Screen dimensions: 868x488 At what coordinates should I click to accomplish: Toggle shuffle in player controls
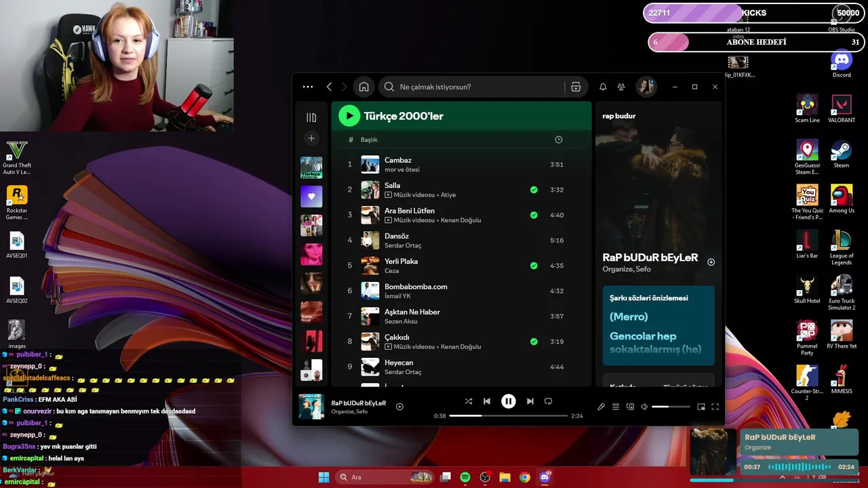click(x=469, y=401)
